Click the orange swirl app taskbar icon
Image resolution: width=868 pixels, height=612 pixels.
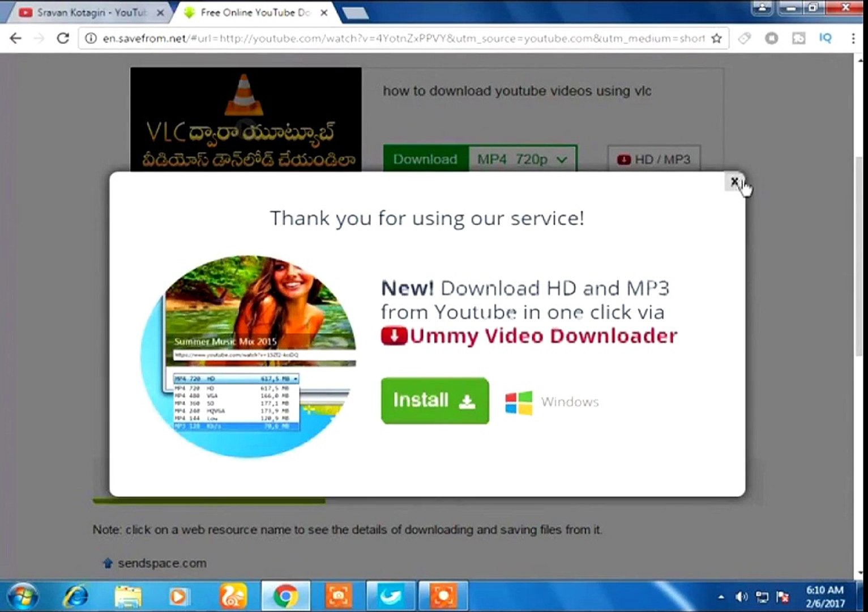[233, 597]
